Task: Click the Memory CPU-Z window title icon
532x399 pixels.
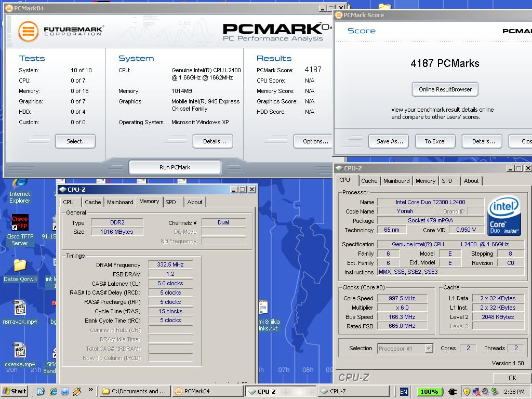Action: click(x=62, y=189)
